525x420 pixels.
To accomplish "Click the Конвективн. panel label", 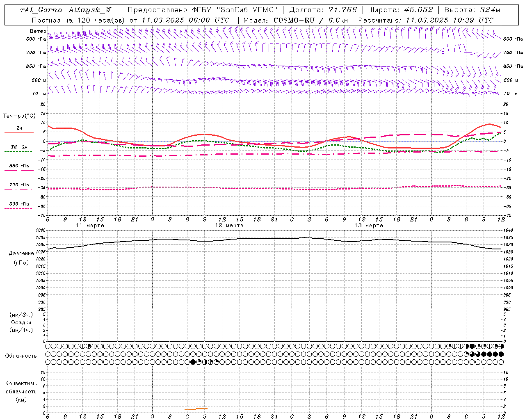I will click(21, 383).
